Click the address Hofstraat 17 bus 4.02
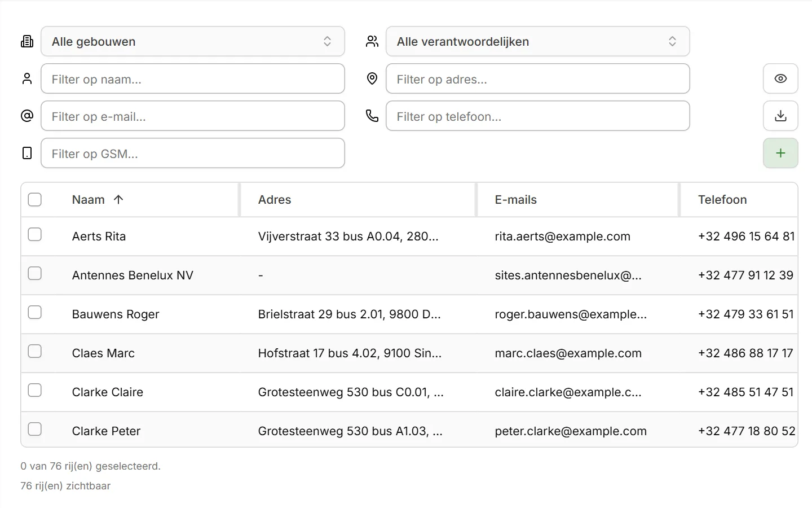Screen dimensions: 812x508 [x=350, y=353]
